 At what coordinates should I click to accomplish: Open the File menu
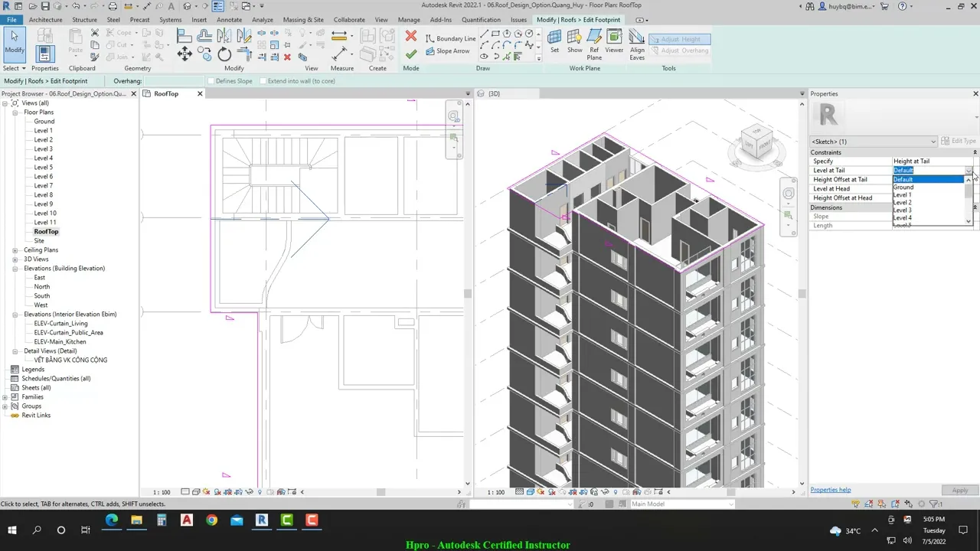coord(11,20)
